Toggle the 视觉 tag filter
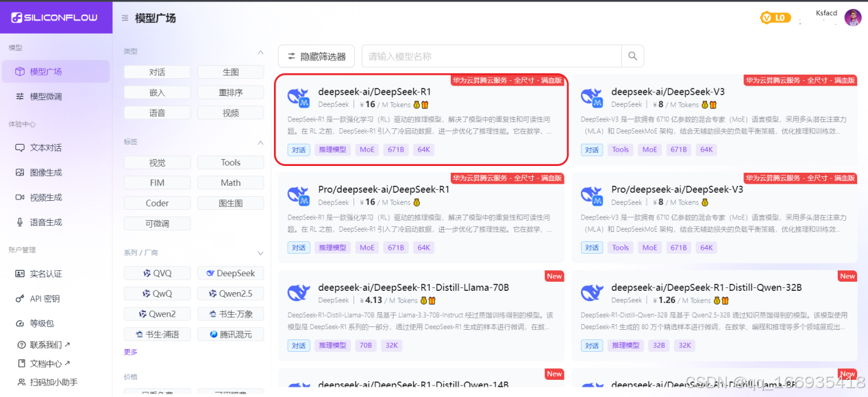 click(157, 163)
